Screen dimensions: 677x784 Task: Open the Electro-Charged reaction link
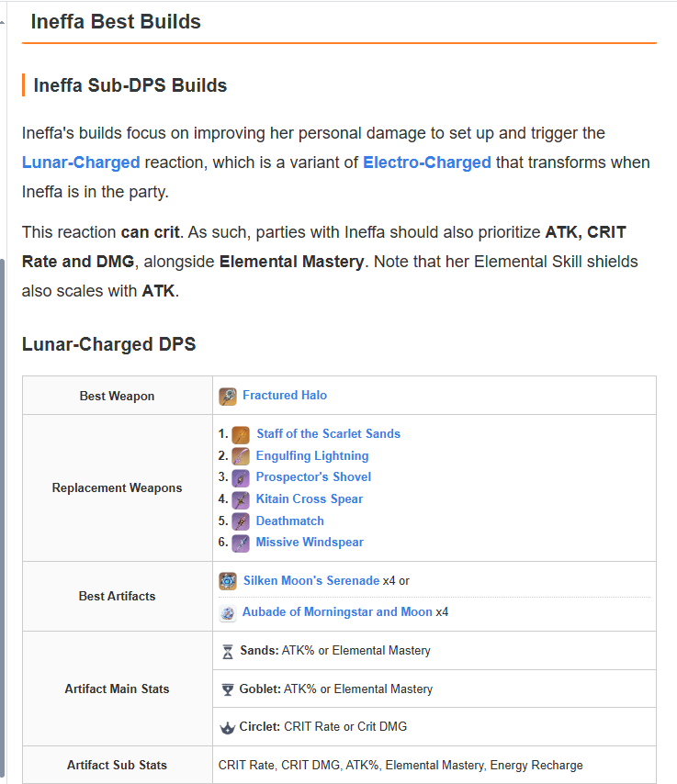427,162
